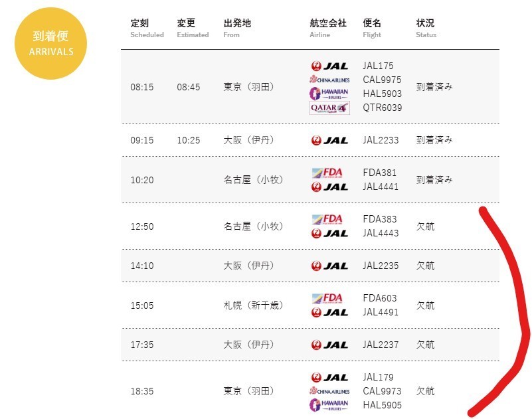This screenshot has width=532, height=419.
Task: Select flight number JAL175
Action: point(378,66)
